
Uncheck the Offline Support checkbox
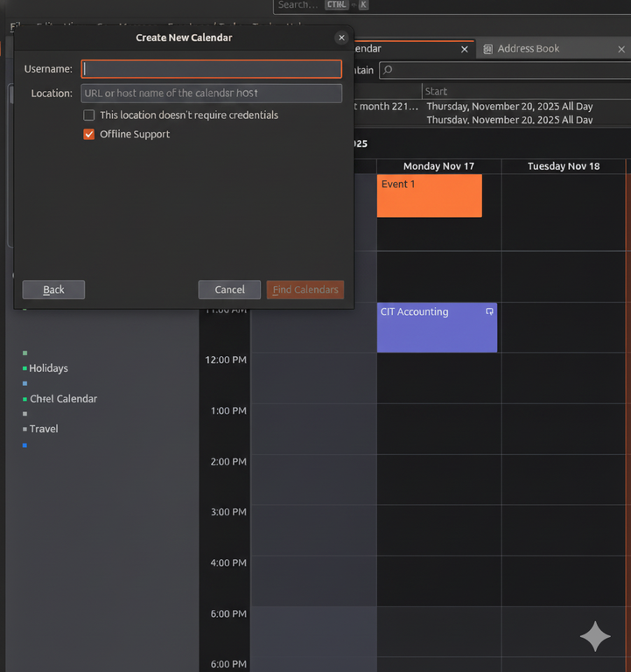88,135
